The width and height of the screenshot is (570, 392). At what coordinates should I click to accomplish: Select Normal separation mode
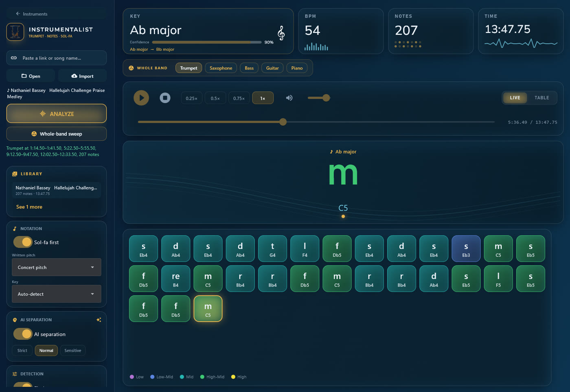(46, 351)
